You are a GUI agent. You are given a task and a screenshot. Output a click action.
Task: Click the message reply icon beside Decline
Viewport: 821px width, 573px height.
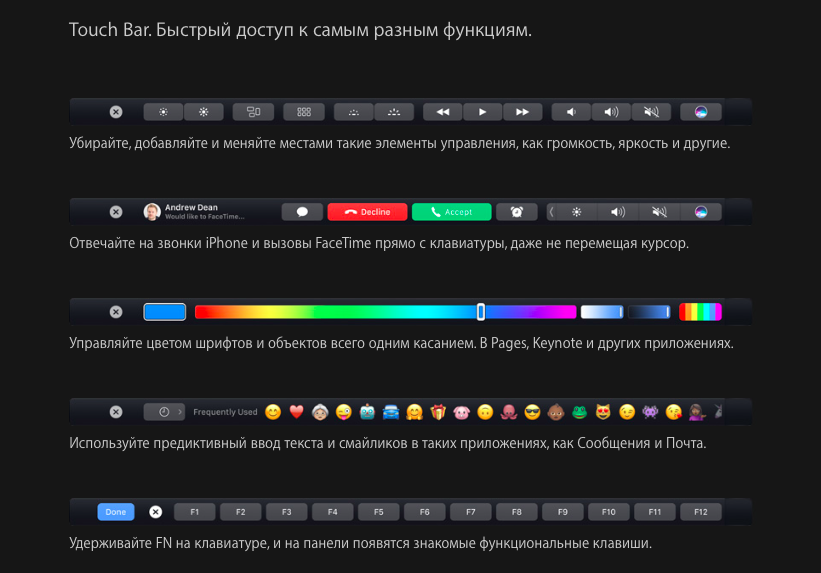click(302, 212)
